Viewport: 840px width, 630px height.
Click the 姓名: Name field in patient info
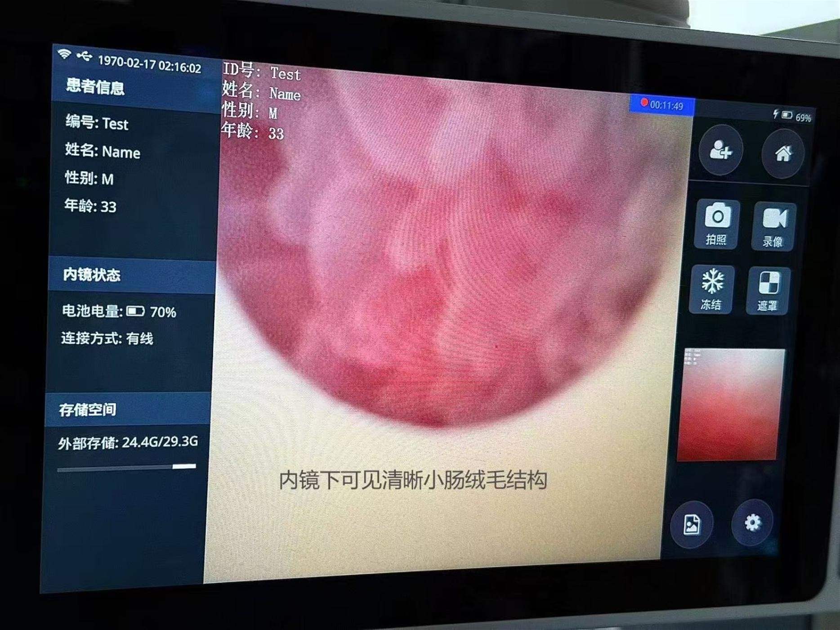[x=103, y=151]
